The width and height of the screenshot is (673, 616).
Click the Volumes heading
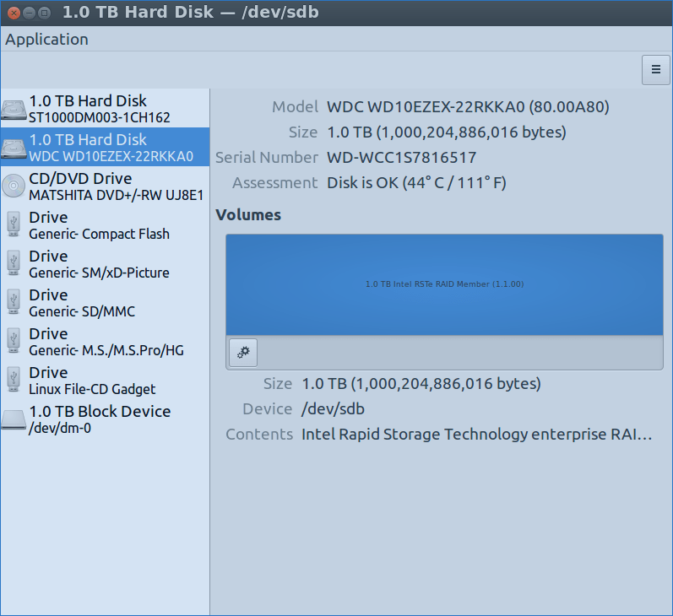248,214
